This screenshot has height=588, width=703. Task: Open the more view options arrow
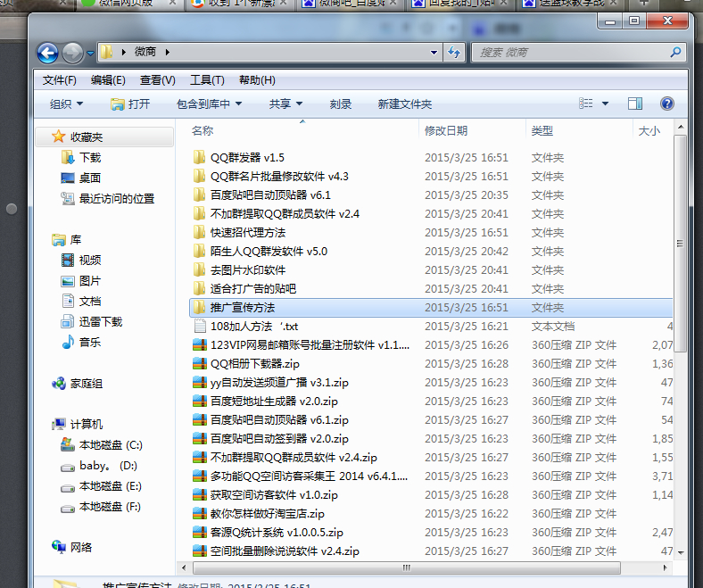tap(605, 104)
